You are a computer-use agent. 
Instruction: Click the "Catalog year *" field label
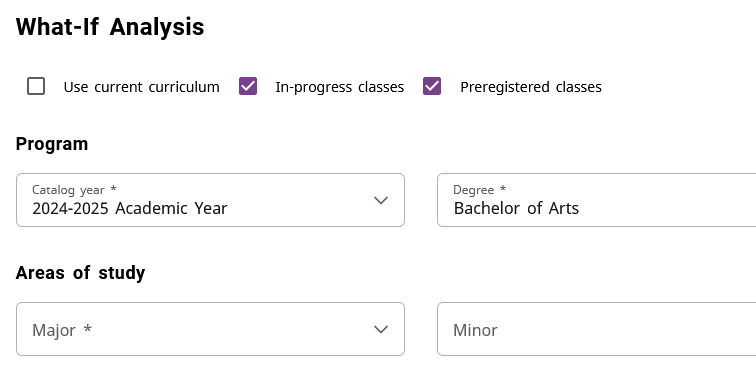point(74,190)
